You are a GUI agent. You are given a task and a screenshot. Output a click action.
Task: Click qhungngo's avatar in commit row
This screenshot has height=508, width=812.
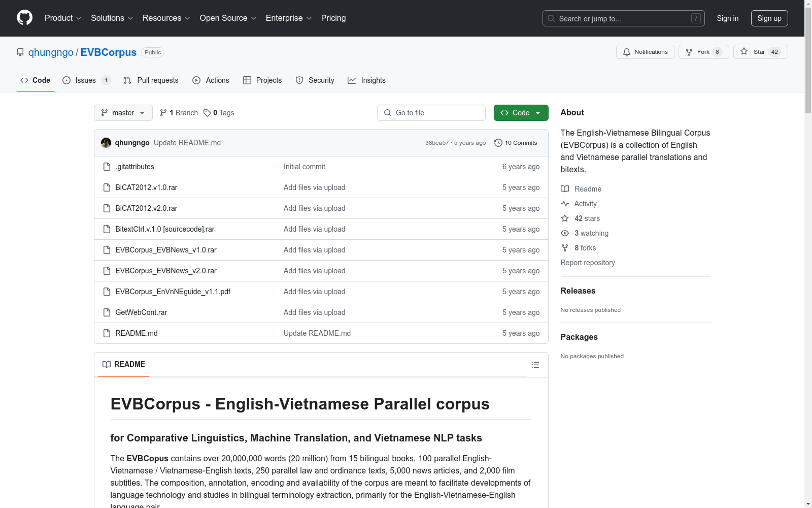pos(106,143)
